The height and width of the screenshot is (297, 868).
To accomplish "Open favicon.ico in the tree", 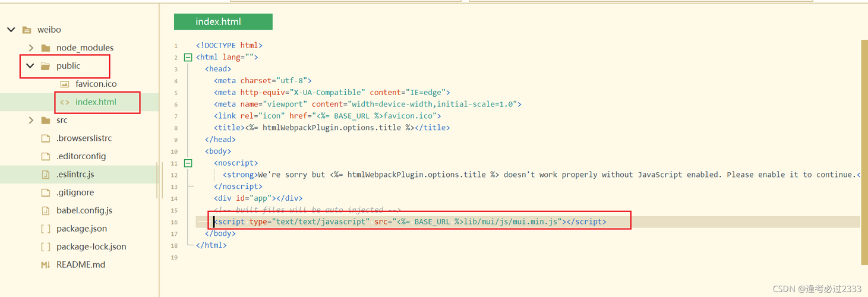I will coord(96,84).
